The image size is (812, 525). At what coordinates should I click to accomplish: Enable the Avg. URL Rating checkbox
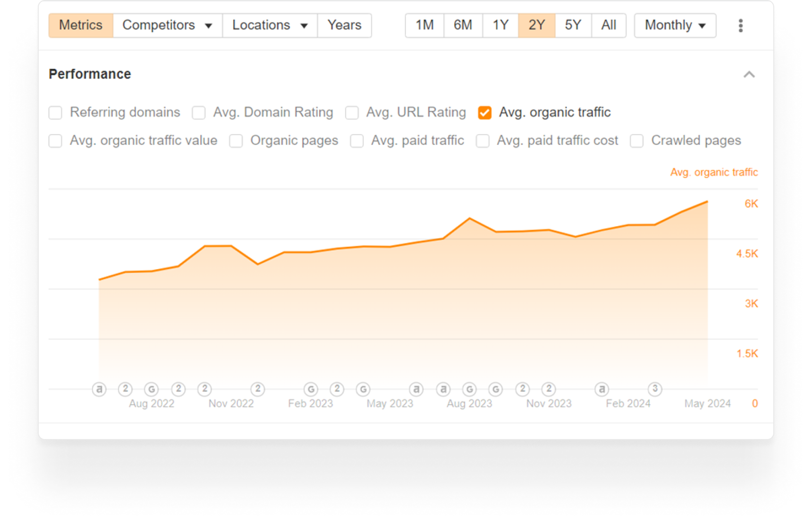[352, 113]
